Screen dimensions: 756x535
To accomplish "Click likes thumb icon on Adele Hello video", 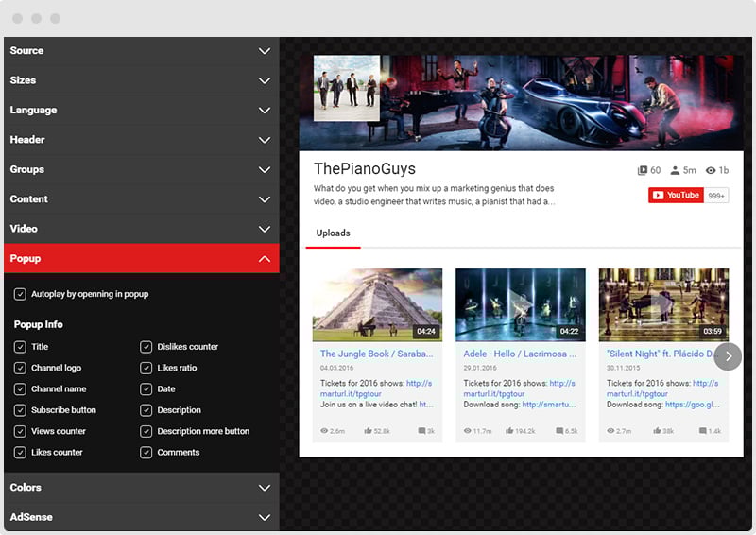I will 509,431.
